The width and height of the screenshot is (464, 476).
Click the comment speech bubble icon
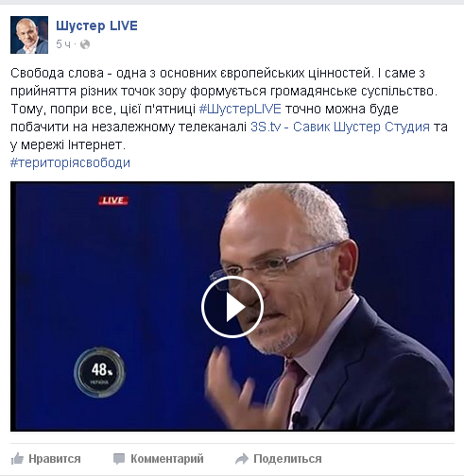(119, 459)
